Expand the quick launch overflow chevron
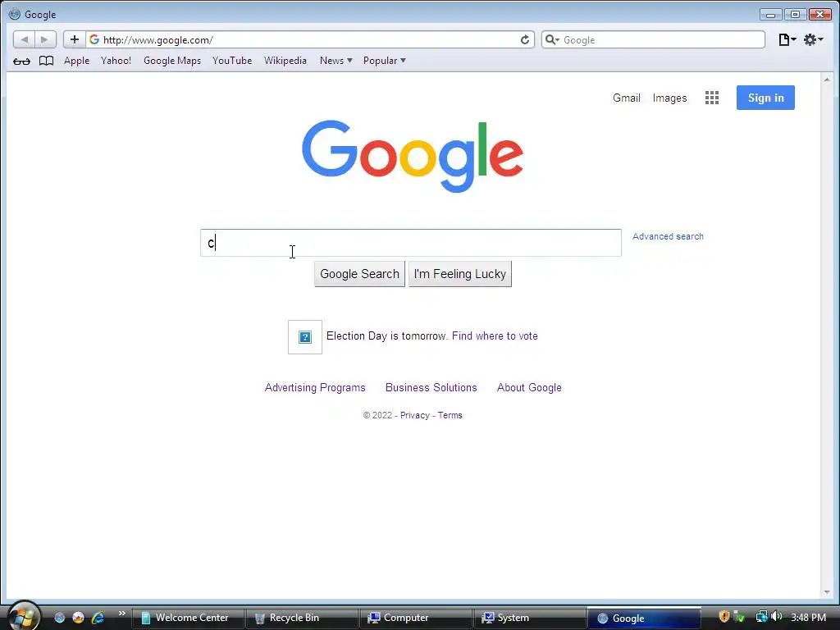 (122, 613)
